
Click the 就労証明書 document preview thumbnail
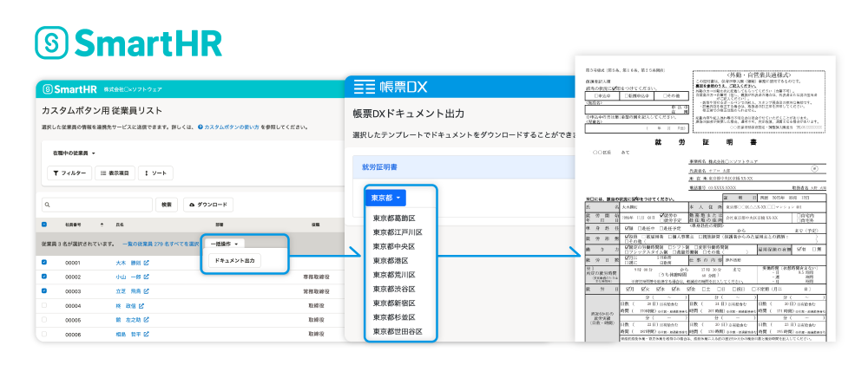(x=705, y=198)
